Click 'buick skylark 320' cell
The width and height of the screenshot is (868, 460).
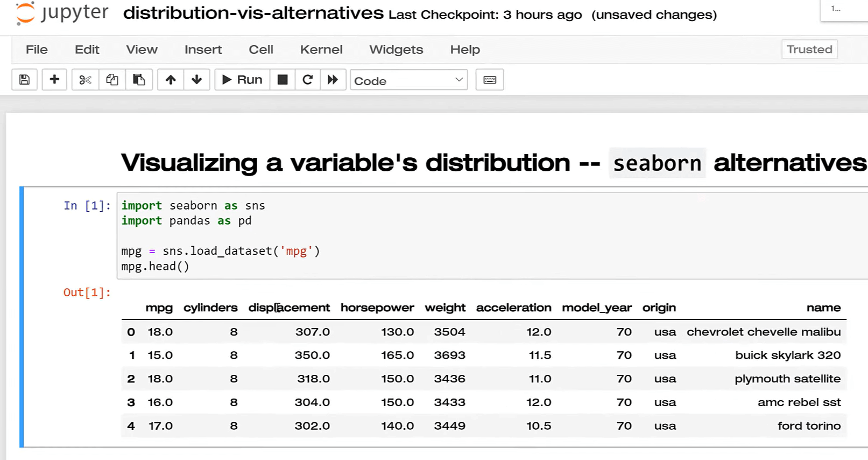tap(788, 355)
